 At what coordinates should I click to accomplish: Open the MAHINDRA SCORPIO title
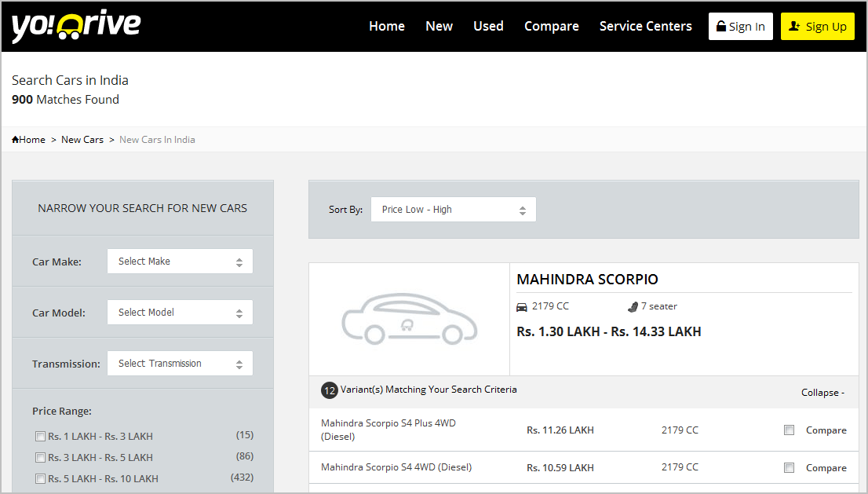click(x=587, y=279)
